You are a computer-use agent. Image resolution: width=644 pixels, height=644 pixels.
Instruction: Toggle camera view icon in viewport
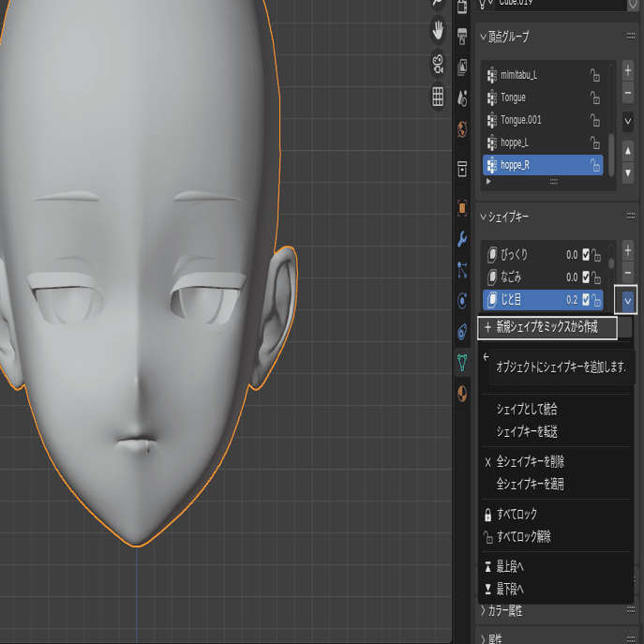tap(438, 64)
